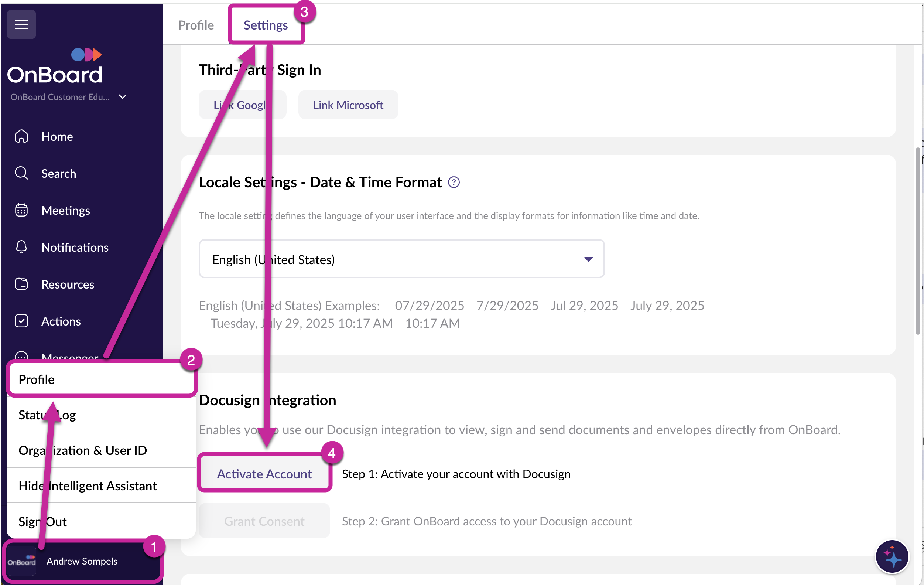The height and width of the screenshot is (586, 924).
Task: Click the Home house icon
Action: [21, 136]
